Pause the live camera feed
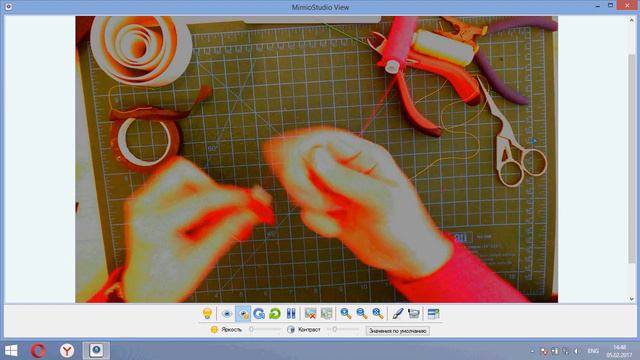The height and width of the screenshot is (360, 640). coord(291,313)
